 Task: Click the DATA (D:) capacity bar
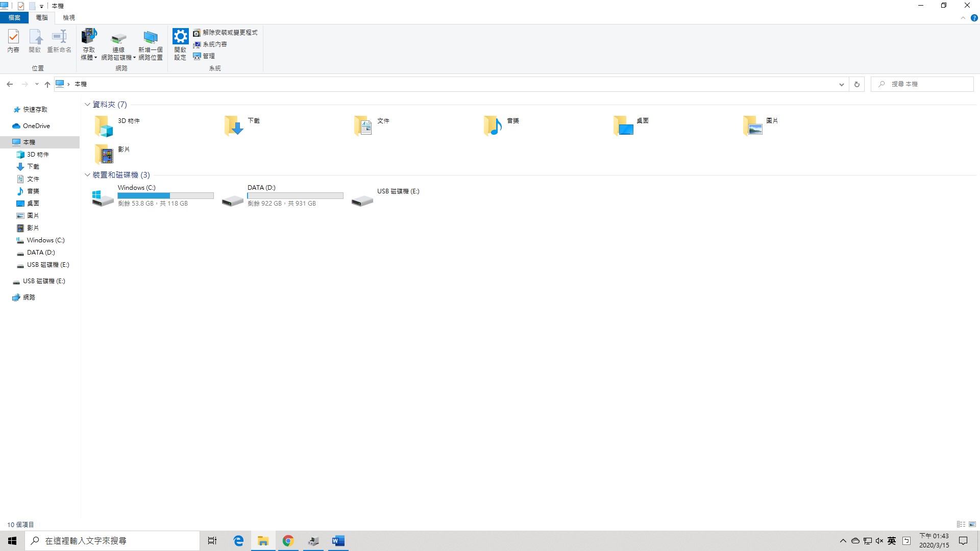pyautogui.click(x=295, y=196)
